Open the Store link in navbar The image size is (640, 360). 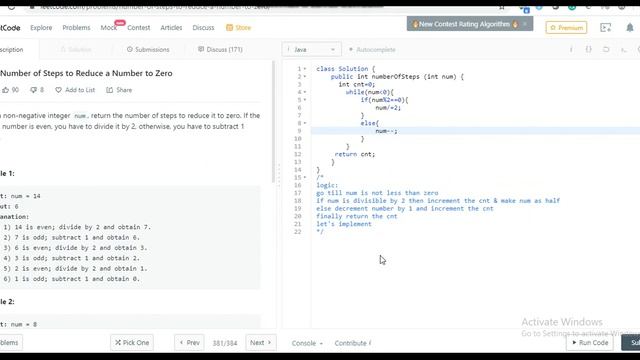(x=238, y=28)
